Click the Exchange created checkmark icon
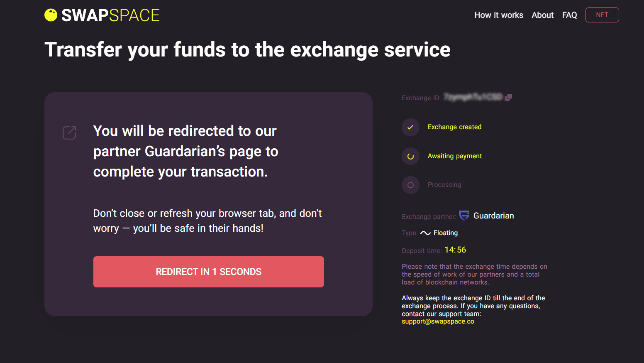The width and height of the screenshot is (644, 363). (x=410, y=127)
